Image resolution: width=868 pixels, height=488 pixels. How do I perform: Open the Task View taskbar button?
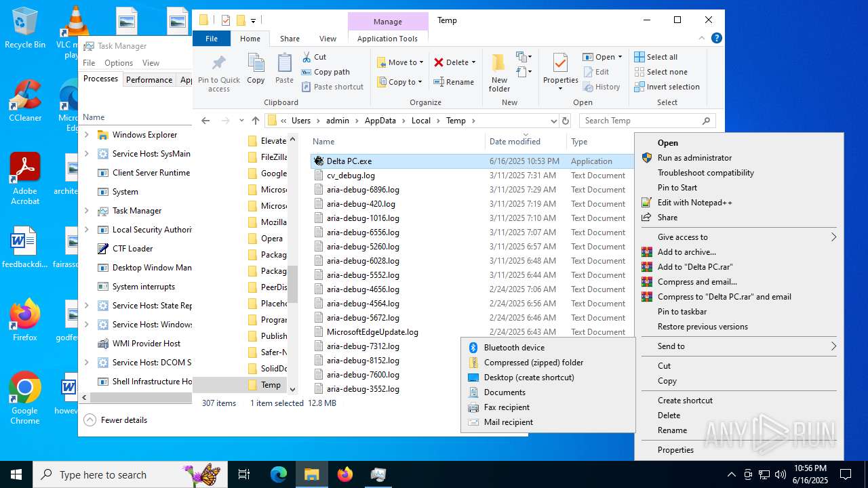(244, 474)
